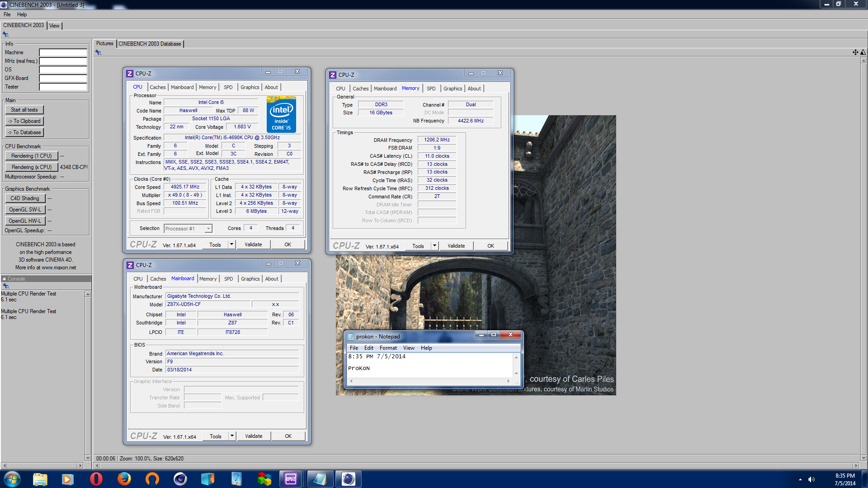The width and height of the screenshot is (868, 488).
Task: Click the Tools button in the Mainboard window
Action: pyautogui.click(x=216, y=436)
